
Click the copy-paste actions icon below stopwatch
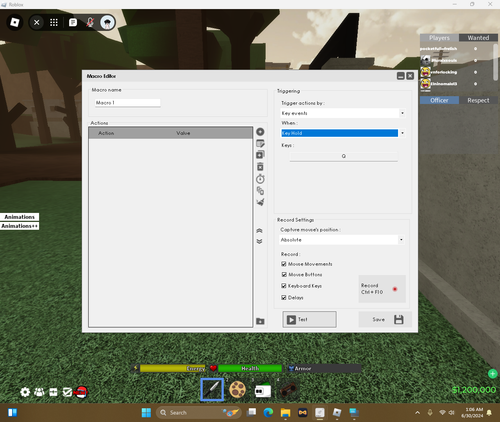tap(260, 191)
